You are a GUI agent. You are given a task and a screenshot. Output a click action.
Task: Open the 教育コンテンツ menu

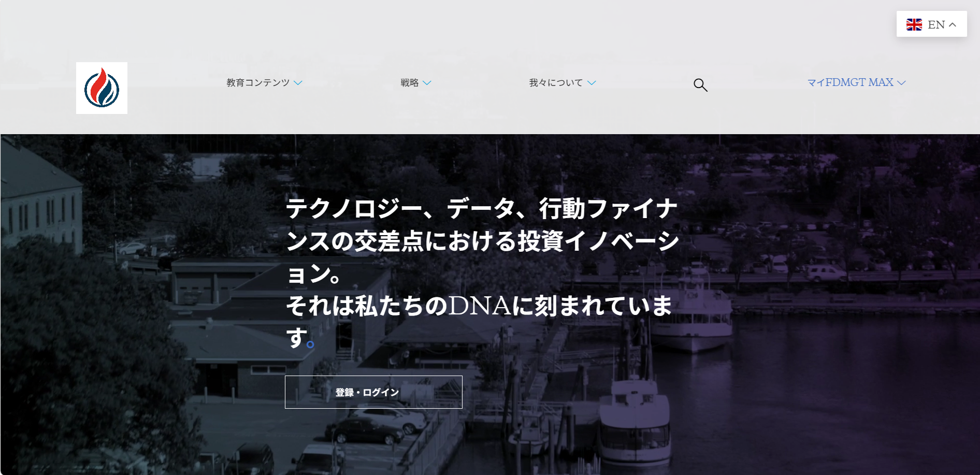[x=258, y=83]
